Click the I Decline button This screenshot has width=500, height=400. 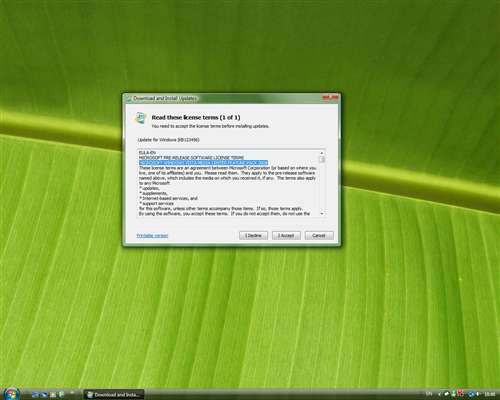pyautogui.click(x=253, y=235)
